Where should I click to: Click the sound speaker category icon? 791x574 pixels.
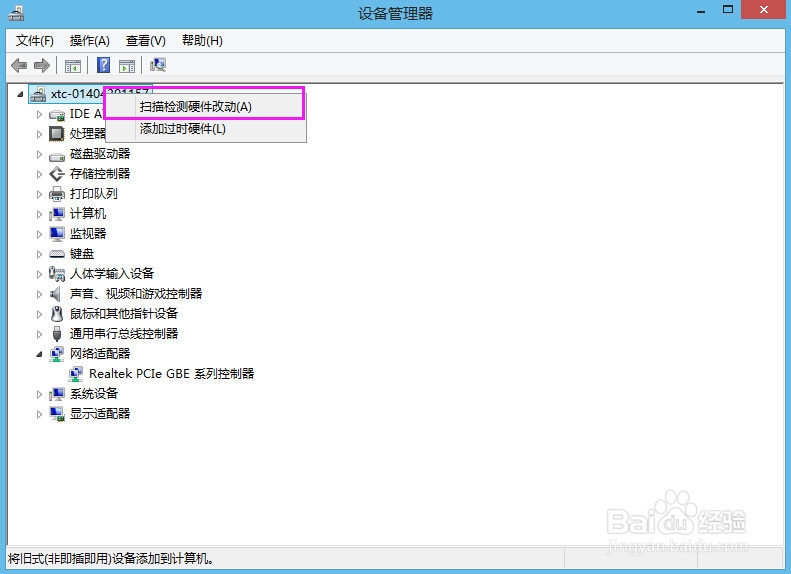pos(56,294)
